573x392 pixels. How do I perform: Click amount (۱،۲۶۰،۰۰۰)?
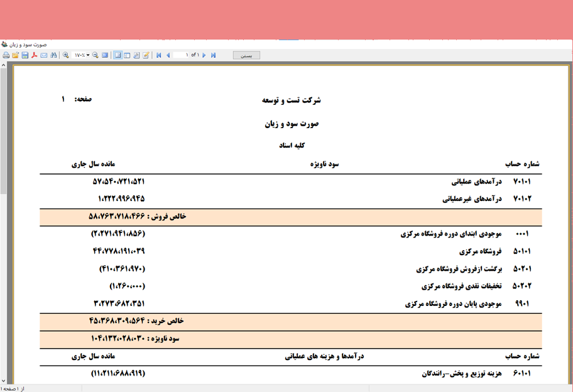pos(127,286)
